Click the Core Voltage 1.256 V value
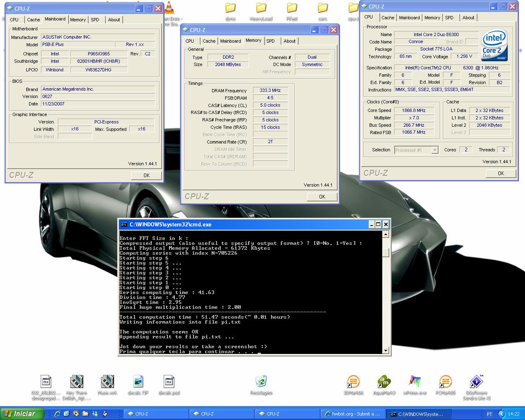Viewport: 525px width, 420px height. point(464,57)
